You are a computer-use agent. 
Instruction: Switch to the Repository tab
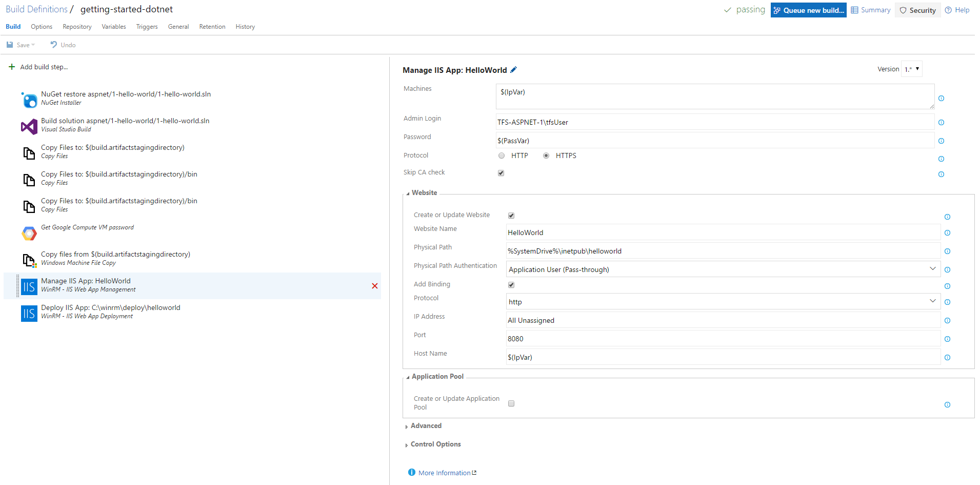(x=77, y=27)
